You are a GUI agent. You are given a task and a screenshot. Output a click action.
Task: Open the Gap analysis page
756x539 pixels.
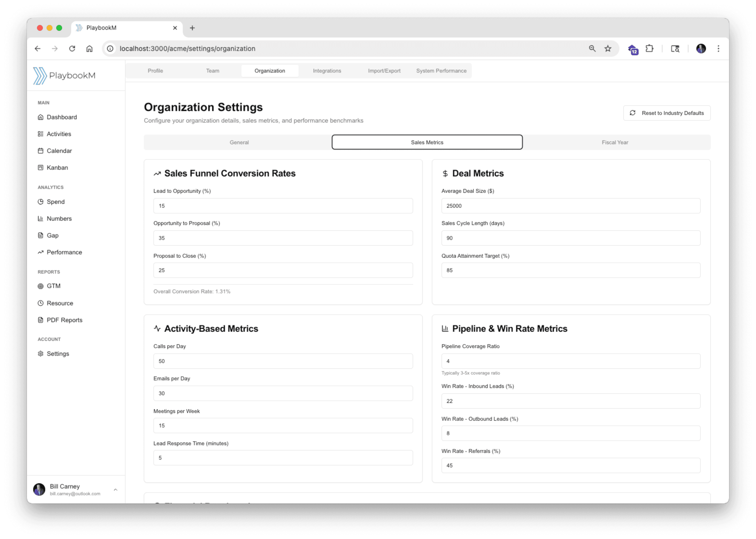coord(52,235)
